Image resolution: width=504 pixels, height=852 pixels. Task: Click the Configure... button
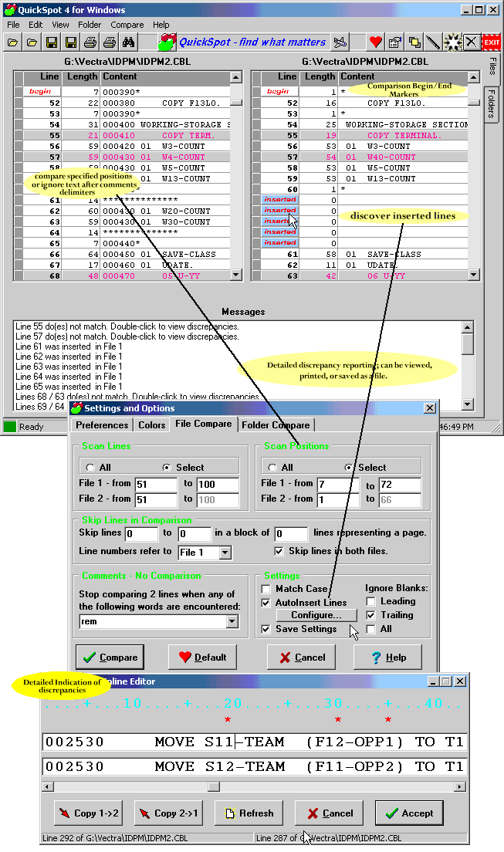[x=316, y=615]
